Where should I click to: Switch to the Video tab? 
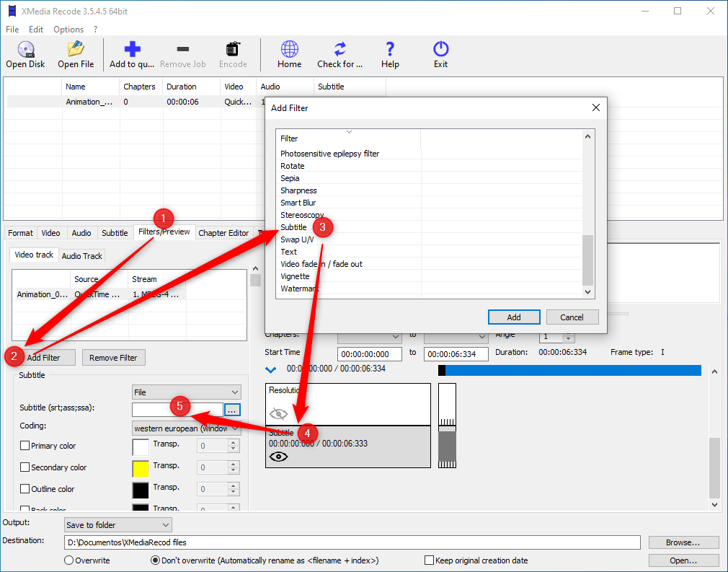(x=50, y=233)
